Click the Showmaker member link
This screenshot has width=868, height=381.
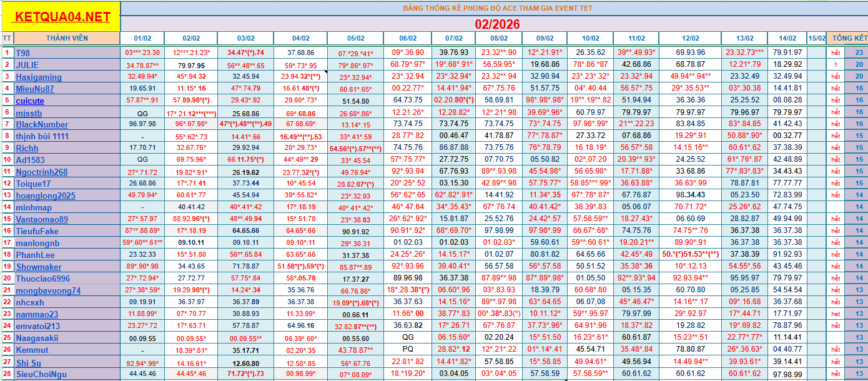[x=39, y=267]
